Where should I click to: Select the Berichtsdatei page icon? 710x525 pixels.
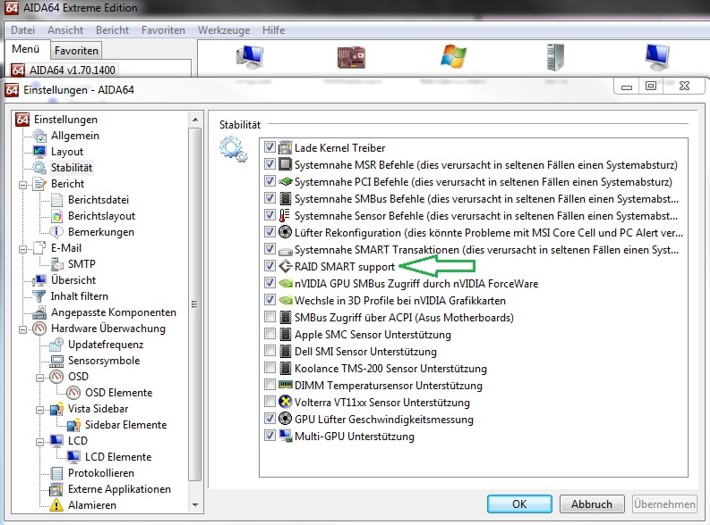pos(57,200)
